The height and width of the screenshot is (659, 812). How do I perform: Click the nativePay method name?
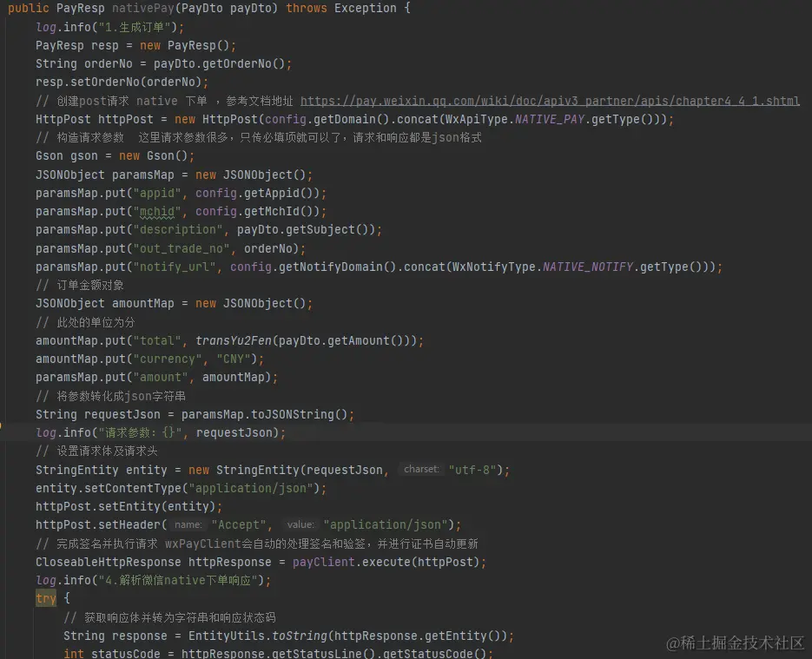tap(143, 9)
